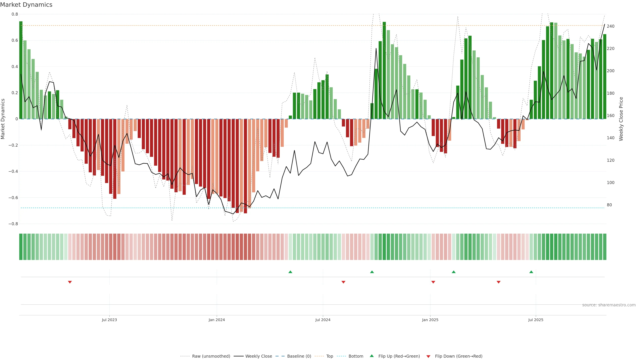Hide the Bottom threshold line via legend
This screenshot has height=362, width=644.
[x=356, y=356]
